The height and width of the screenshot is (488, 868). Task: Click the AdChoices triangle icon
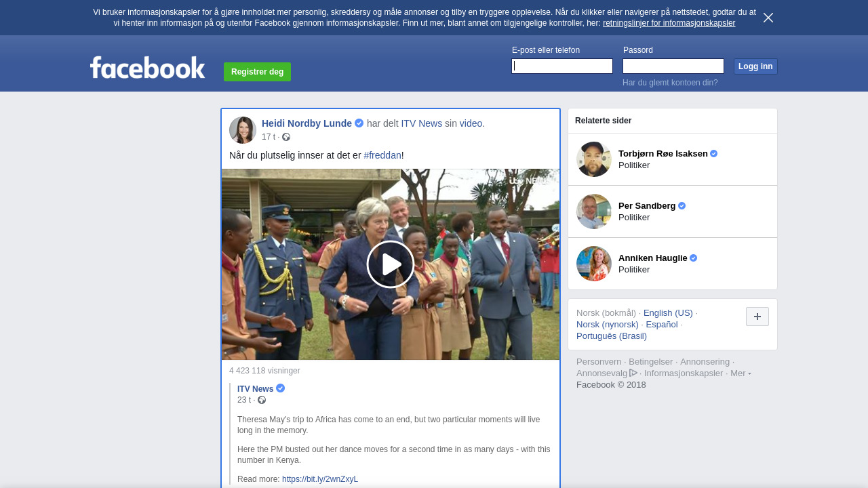633,373
